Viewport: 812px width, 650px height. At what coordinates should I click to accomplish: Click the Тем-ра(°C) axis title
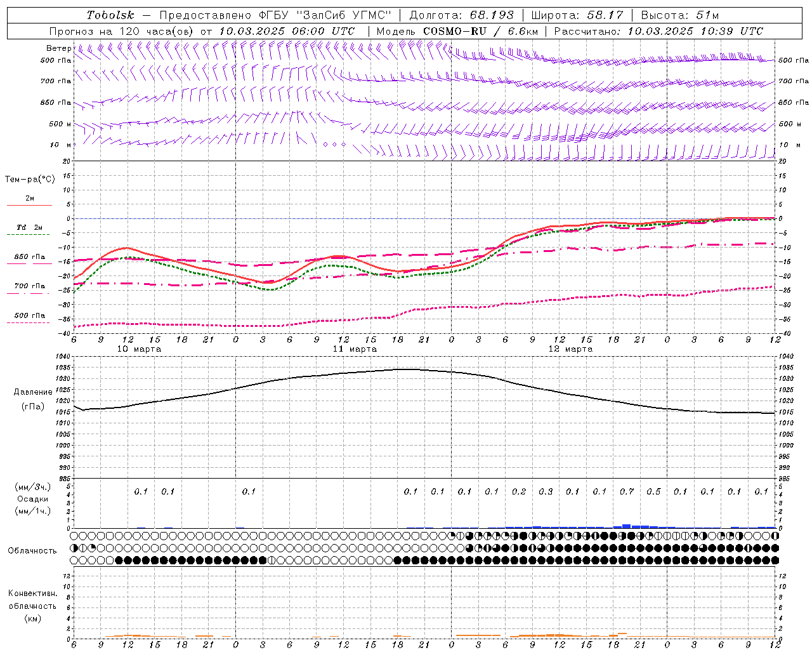30,180
